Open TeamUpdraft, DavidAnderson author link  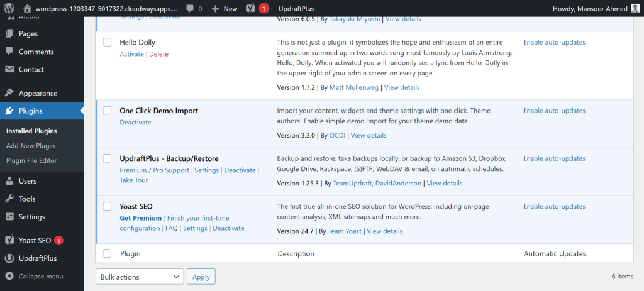(377, 183)
